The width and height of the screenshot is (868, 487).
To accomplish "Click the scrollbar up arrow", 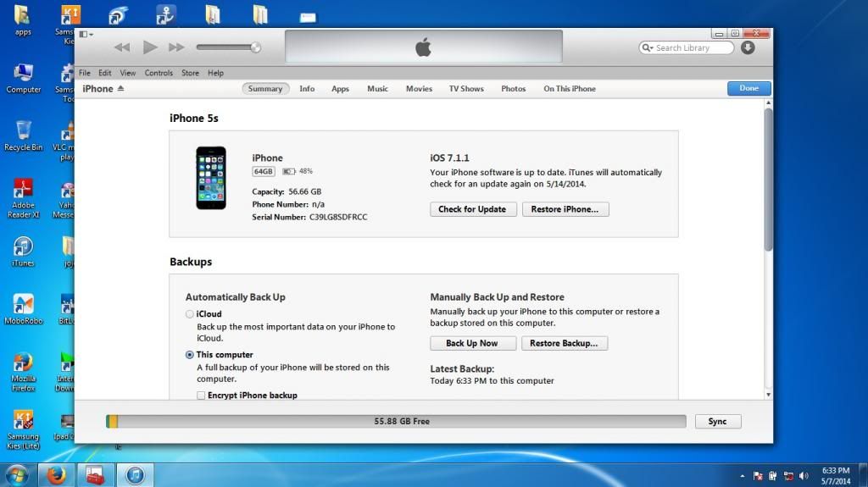I will [x=768, y=103].
